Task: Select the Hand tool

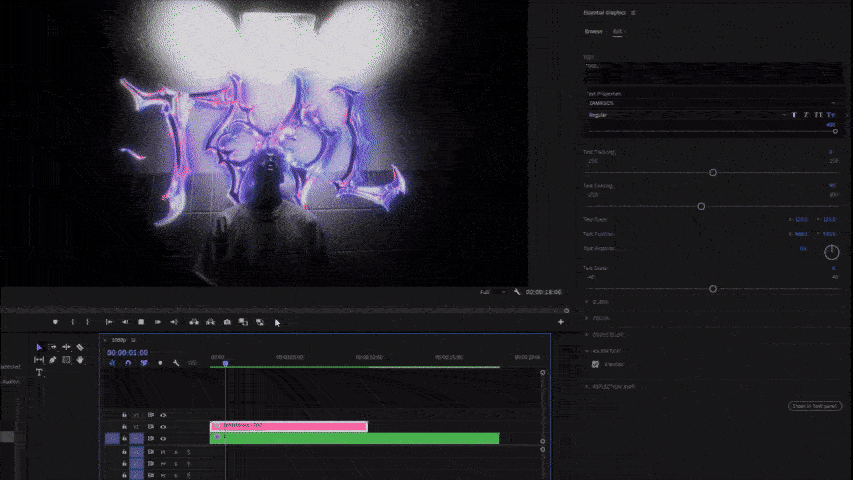Action: point(79,359)
